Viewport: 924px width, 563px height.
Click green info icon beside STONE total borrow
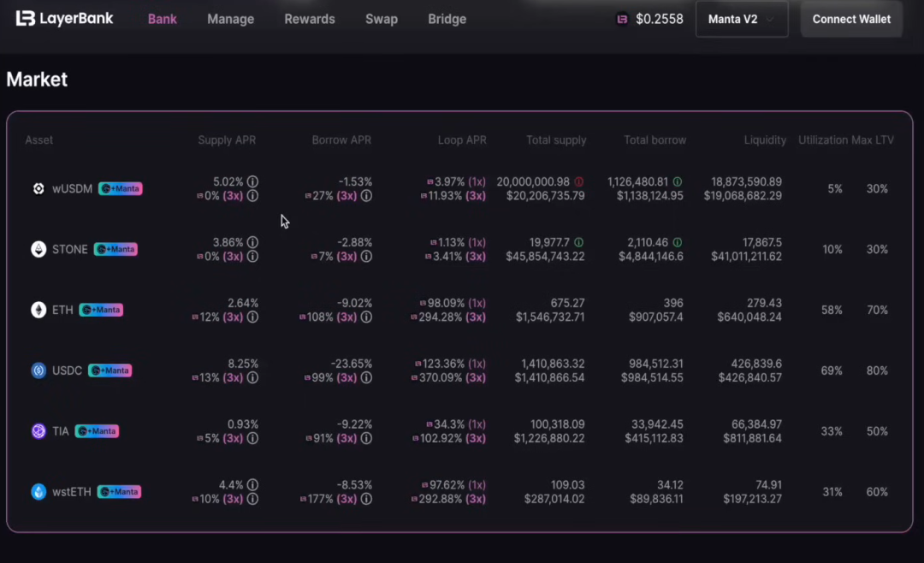[x=677, y=243]
